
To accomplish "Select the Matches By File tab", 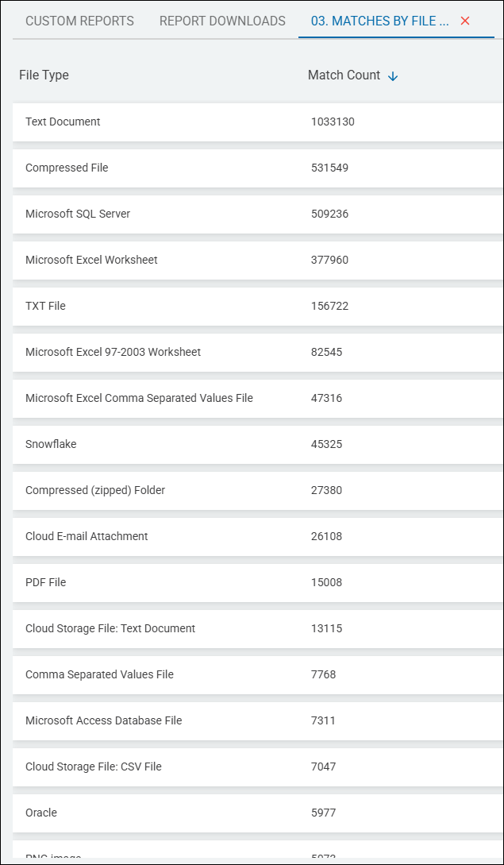I will click(379, 21).
